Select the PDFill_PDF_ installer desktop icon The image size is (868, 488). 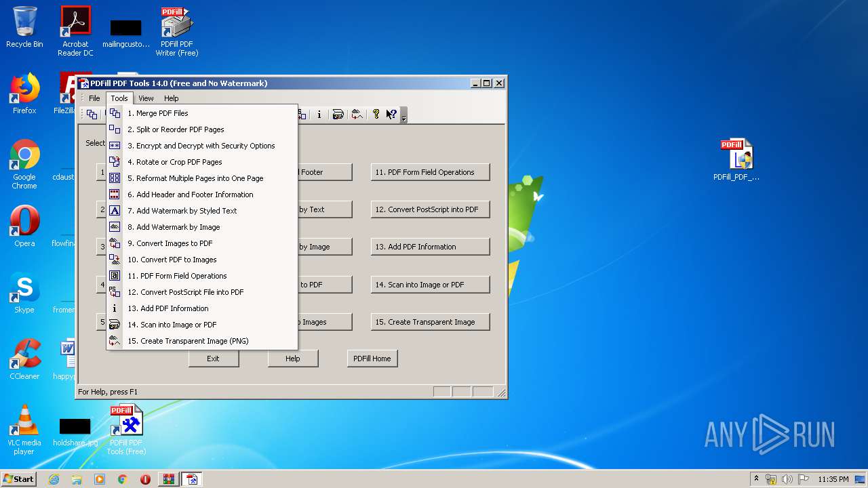[736, 160]
